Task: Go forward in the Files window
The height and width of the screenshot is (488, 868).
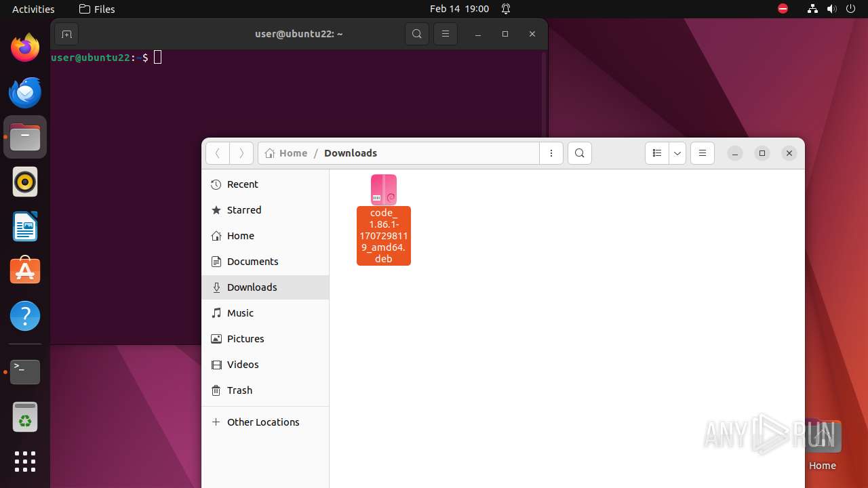Action: click(241, 153)
